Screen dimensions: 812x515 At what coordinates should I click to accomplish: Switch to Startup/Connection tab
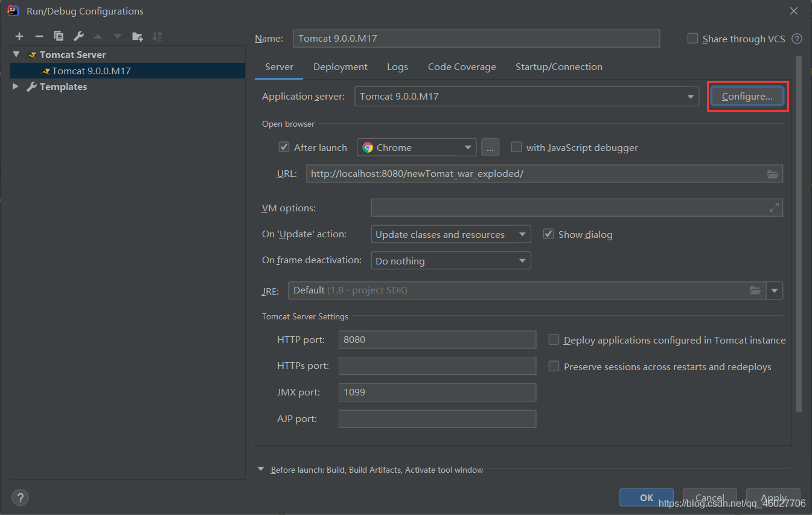pos(559,67)
